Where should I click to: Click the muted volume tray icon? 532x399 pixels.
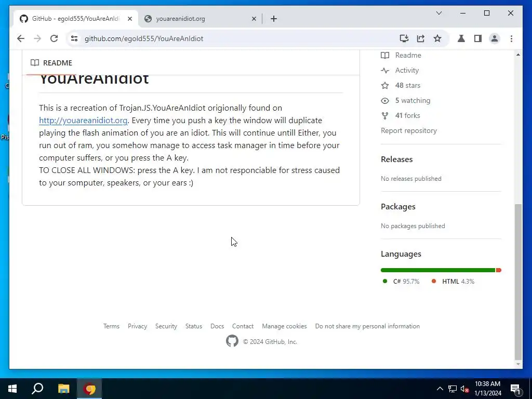point(464,389)
